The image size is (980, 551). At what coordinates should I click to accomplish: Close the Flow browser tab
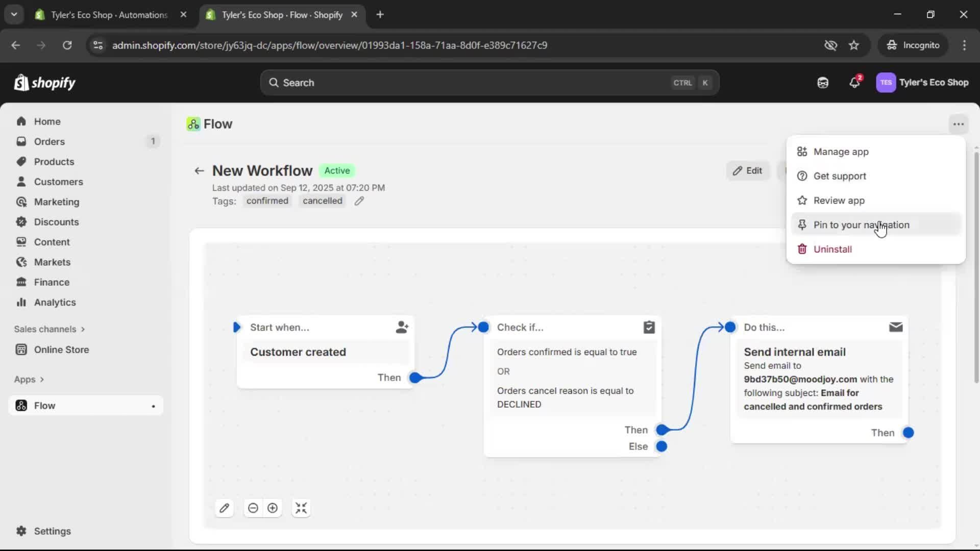click(354, 15)
